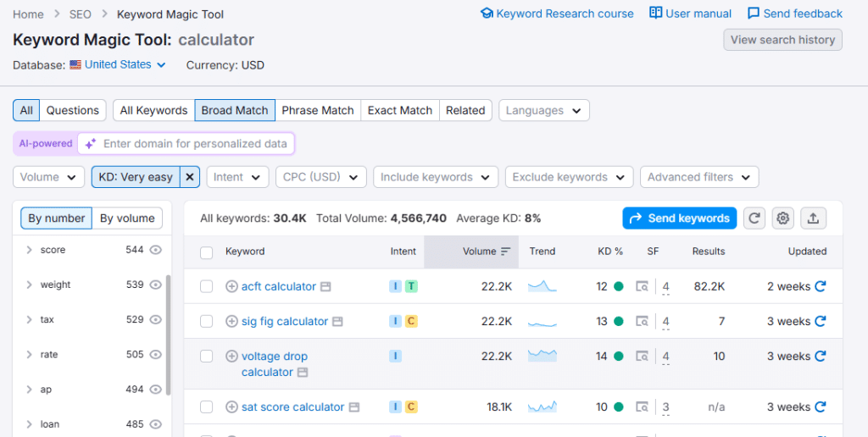This screenshot has height=437, width=868.
Task: Switch to Phrase Match tab
Action: click(x=318, y=110)
